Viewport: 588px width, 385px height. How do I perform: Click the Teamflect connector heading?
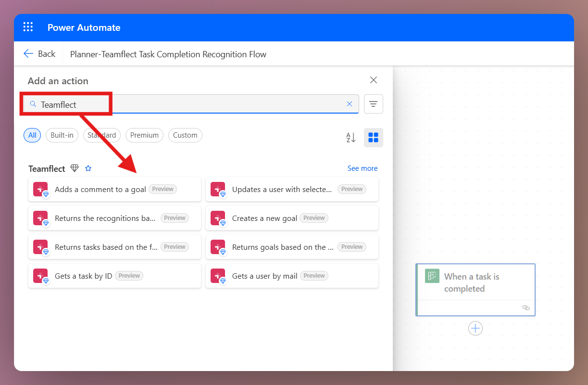[47, 168]
